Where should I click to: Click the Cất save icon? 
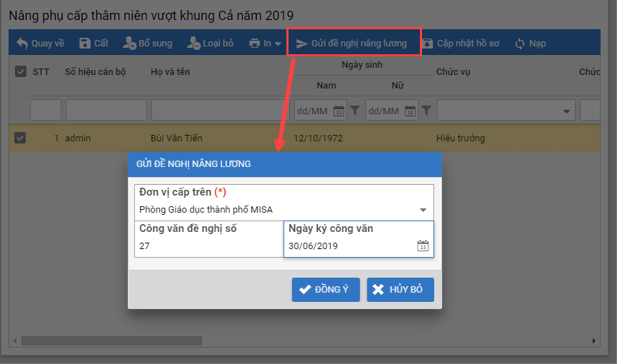pyautogui.click(x=85, y=44)
